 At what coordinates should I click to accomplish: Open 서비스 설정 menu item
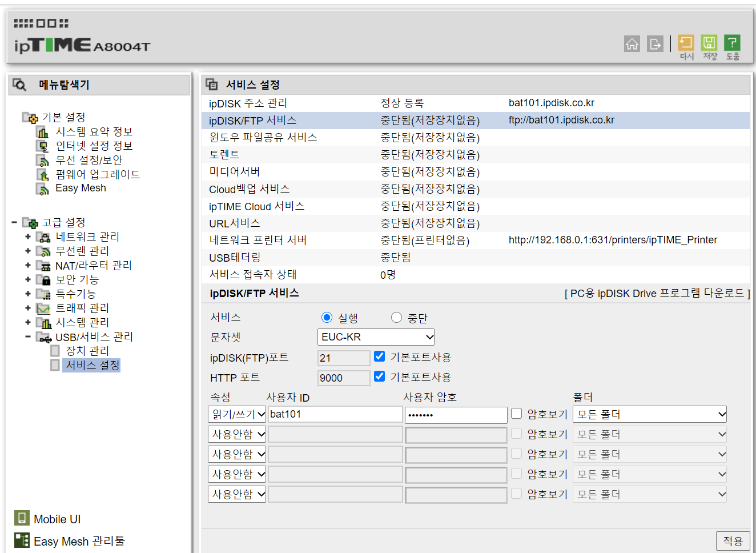coord(93,365)
